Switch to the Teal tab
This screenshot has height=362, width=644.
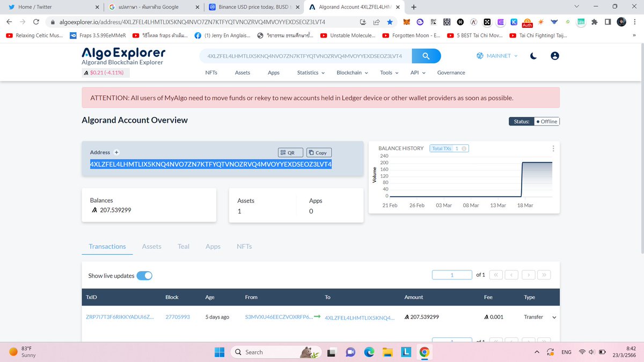[x=184, y=246]
